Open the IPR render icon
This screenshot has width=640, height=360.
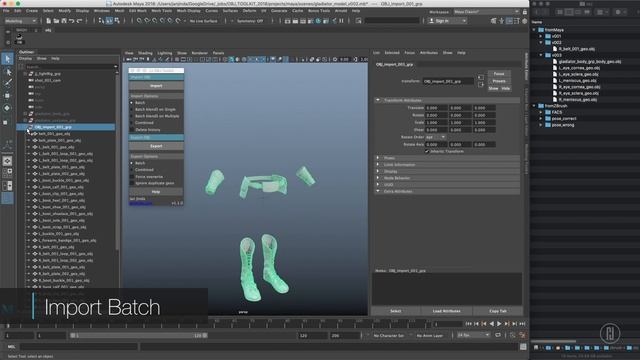click(x=303, y=20)
